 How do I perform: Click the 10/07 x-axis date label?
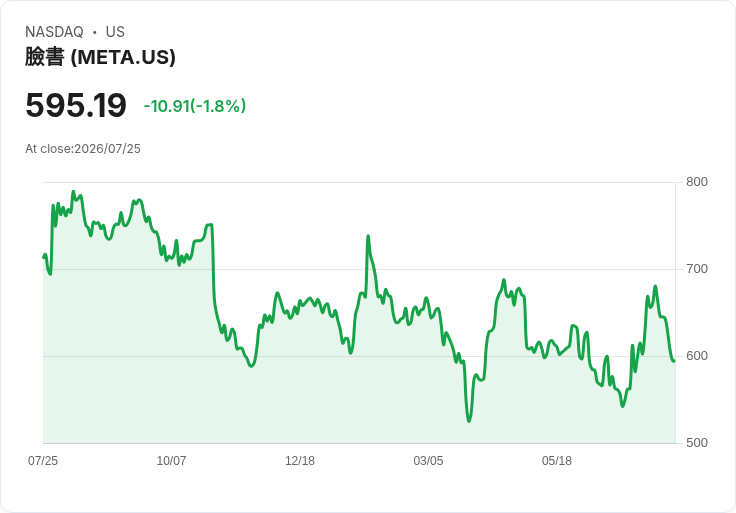[x=171, y=461]
